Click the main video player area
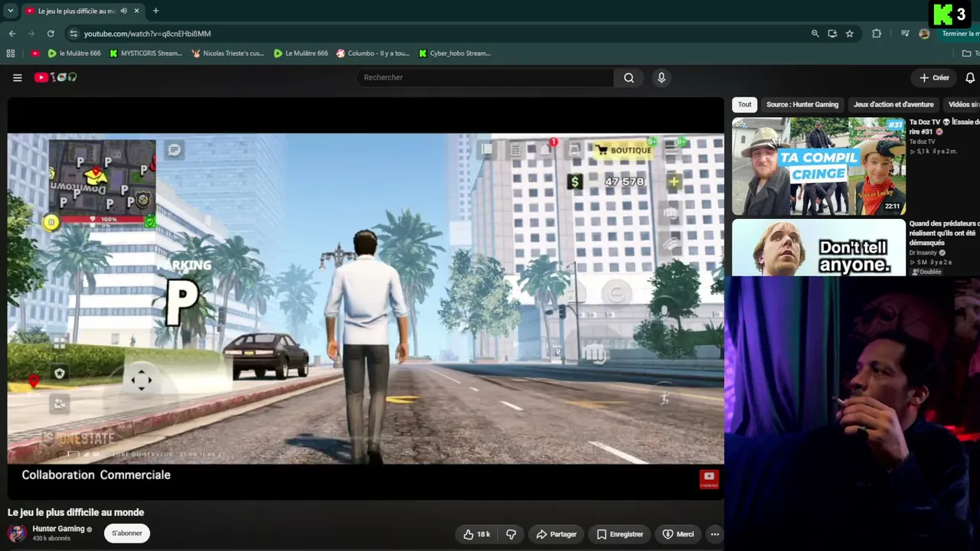Viewport: 980px width, 551px height. 365,298
